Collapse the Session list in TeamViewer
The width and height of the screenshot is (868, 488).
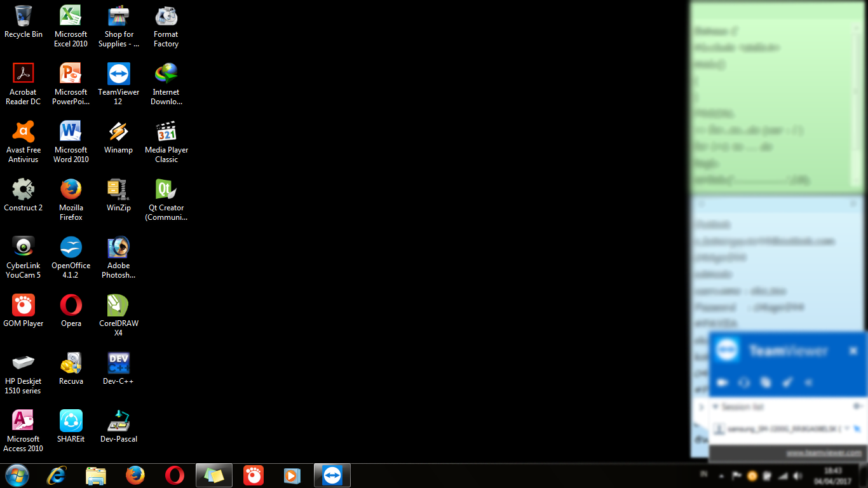pos(716,407)
